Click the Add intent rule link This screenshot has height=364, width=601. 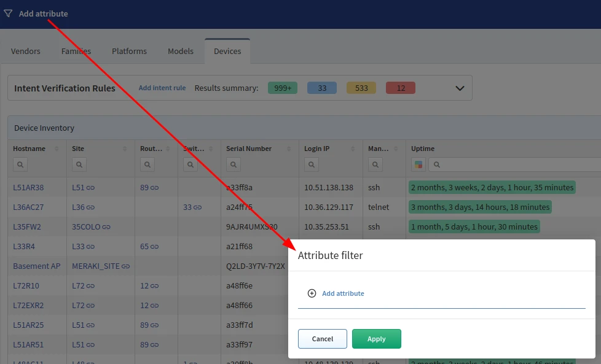tap(162, 88)
